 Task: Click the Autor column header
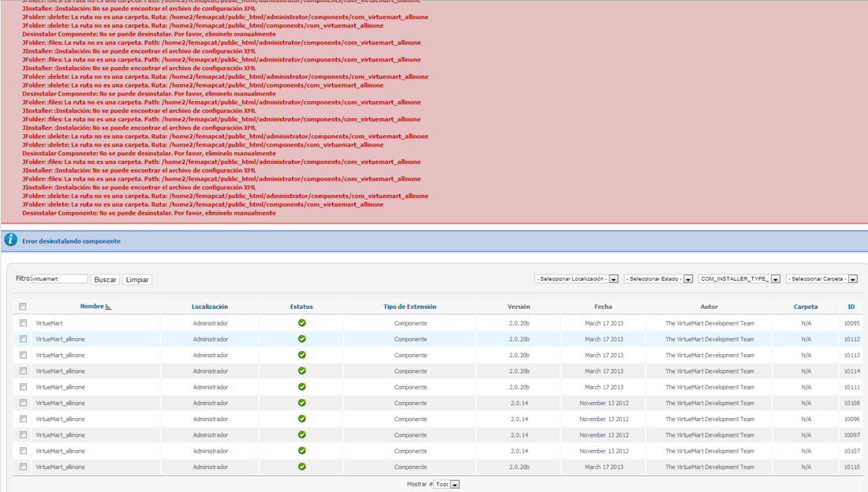point(709,307)
